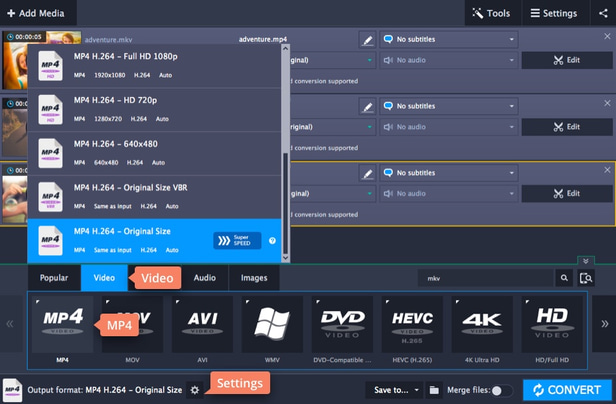Image resolution: width=616 pixels, height=404 pixels.
Task: Click the detect device icon next to search
Action: 586,278
